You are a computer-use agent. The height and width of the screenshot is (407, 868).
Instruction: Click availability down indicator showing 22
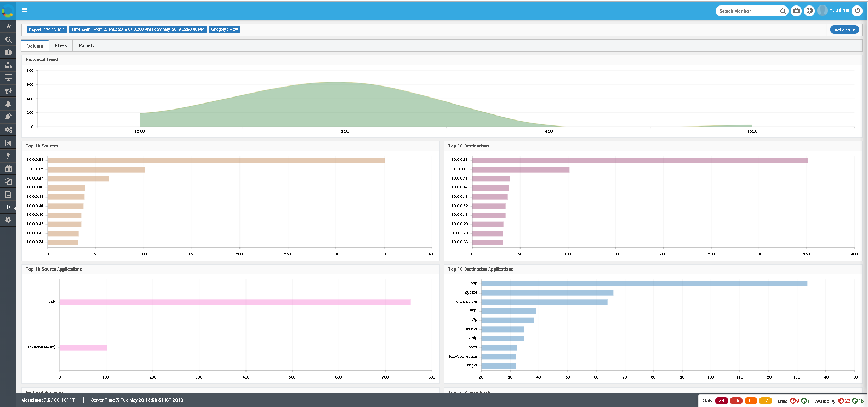[x=844, y=401]
